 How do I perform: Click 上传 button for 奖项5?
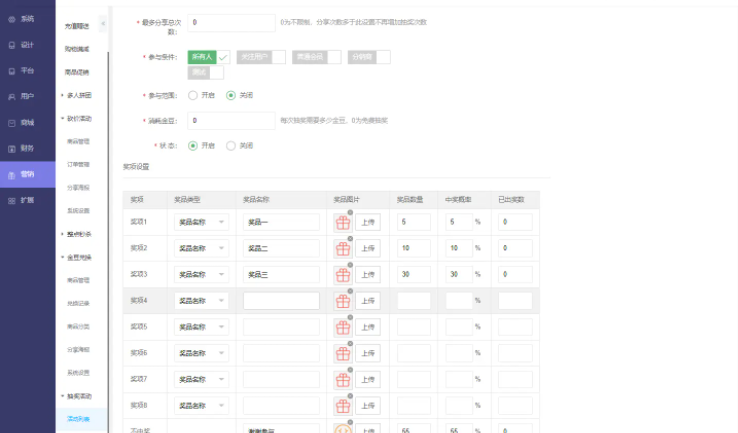pyautogui.click(x=368, y=328)
